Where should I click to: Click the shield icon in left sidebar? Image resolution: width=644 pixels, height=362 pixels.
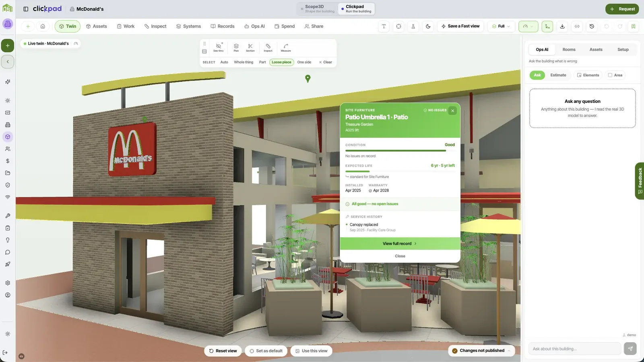8,185
